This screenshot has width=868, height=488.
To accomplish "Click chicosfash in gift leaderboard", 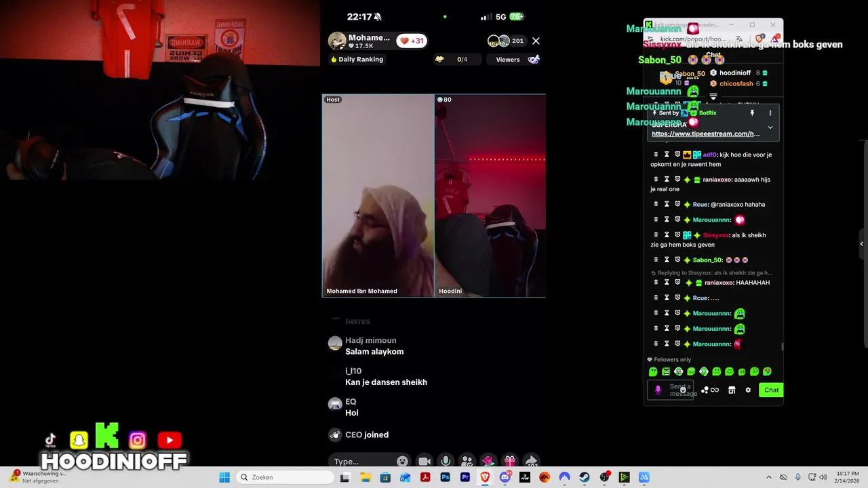I will click(736, 84).
